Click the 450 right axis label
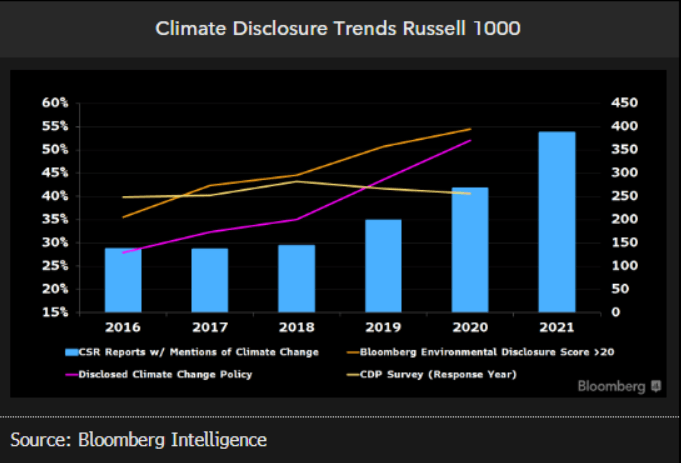 tap(625, 103)
